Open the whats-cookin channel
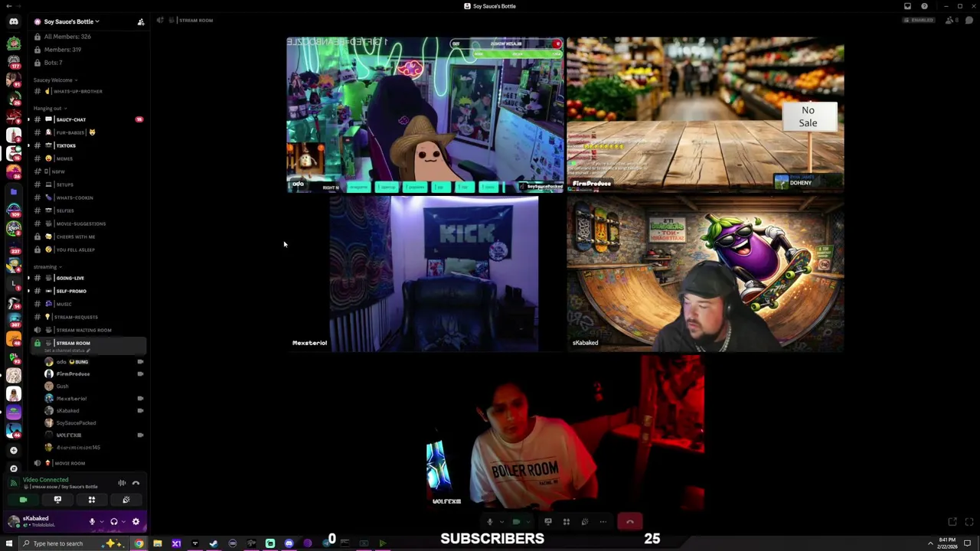 pyautogui.click(x=88, y=197)
